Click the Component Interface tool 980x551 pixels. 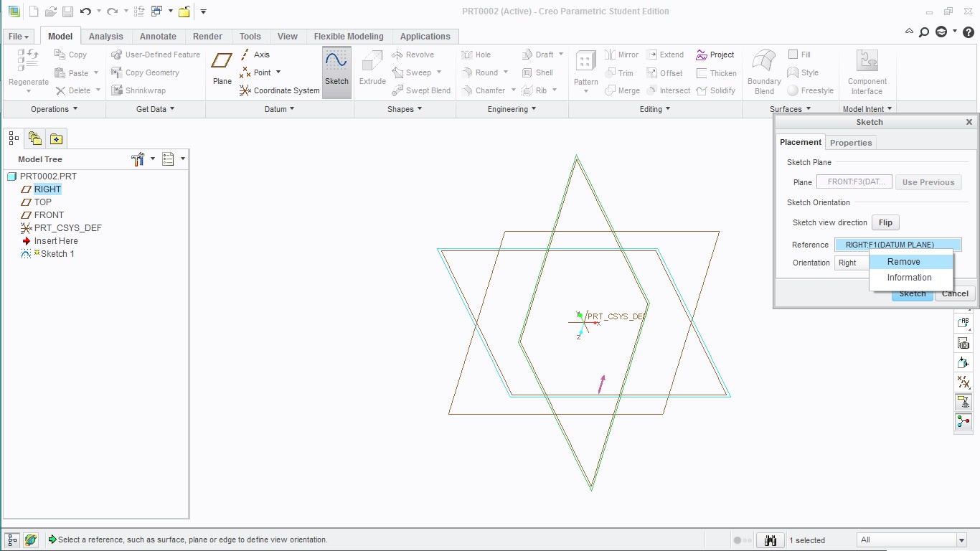pos(867,72)
